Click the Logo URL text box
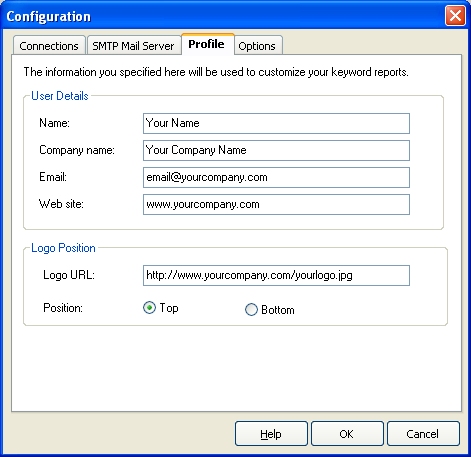This screenshot has height=457, width=471. pyautogui.click(x=276, y=275)
